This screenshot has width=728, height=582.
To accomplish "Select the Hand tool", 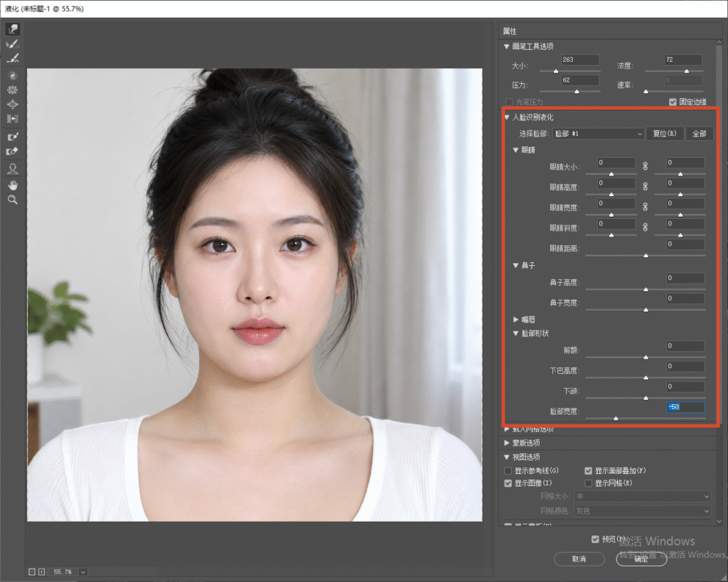I will pyautogui.click(x=13, y=185).
